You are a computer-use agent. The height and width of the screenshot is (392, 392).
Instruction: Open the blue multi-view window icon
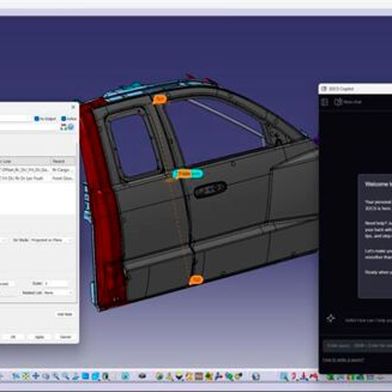[85, 376]
